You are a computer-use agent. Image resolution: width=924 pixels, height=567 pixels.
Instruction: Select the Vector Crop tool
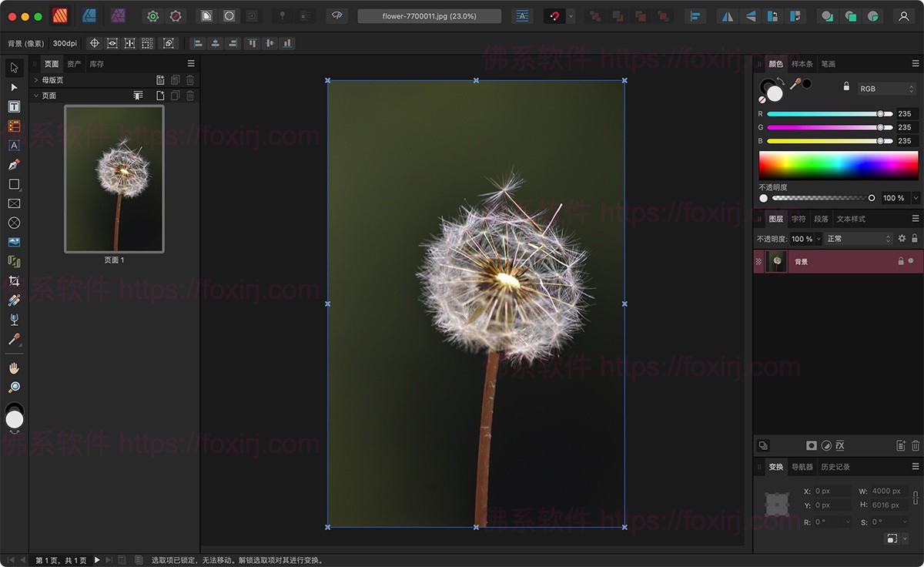pyautogui.click(x=14, y=280)
